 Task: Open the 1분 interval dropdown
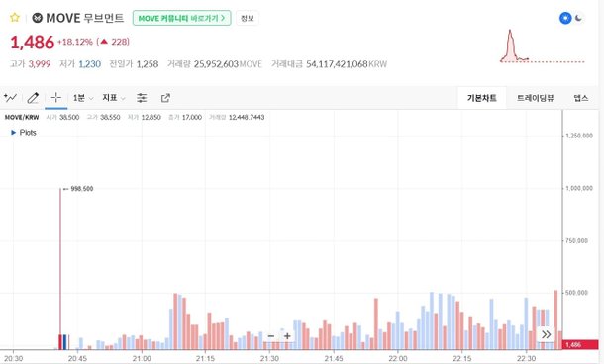[x=83, y=98]
